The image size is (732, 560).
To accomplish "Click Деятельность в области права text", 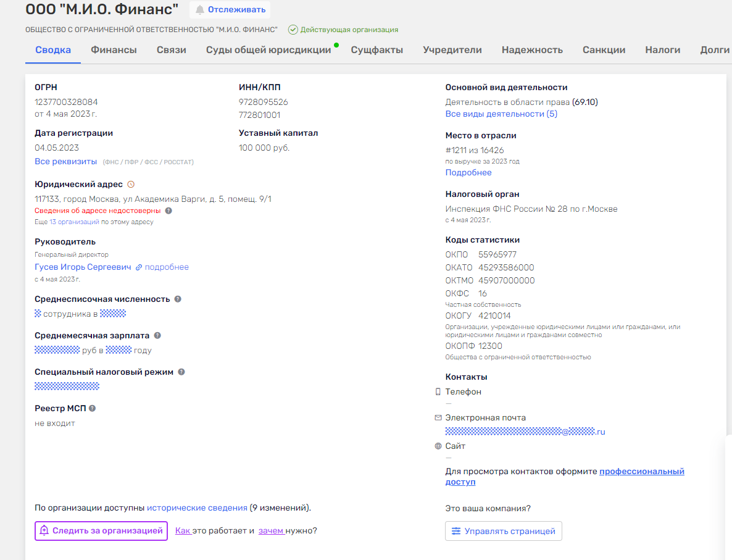I will 507,102.
